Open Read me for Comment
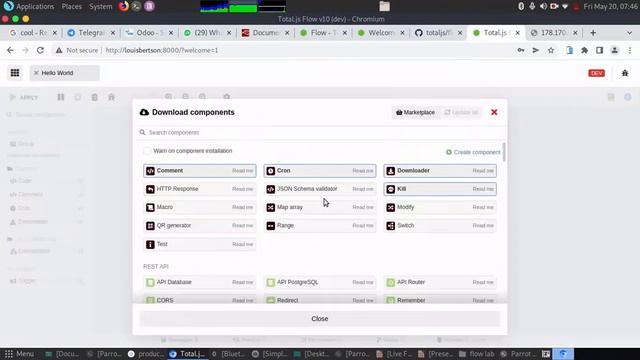Image resolution: width=640 pixels, height=360 pixels. coord(242,171)
